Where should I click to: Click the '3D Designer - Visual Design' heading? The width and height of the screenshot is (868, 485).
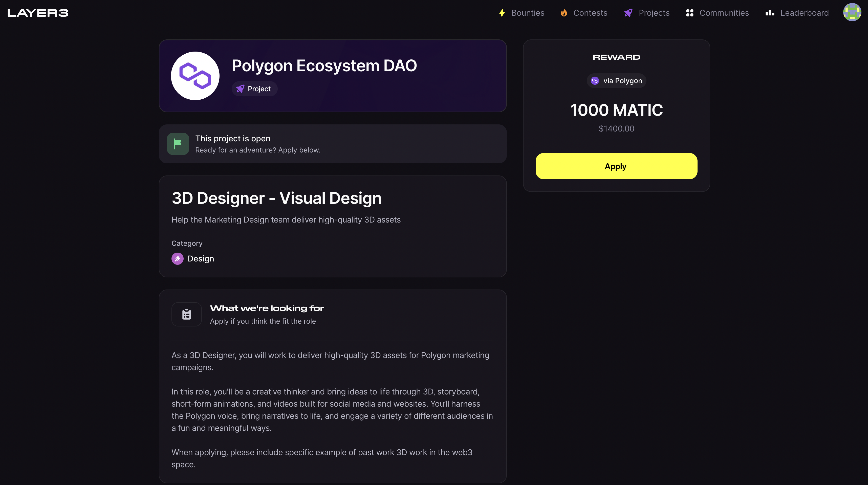point(277,198)
